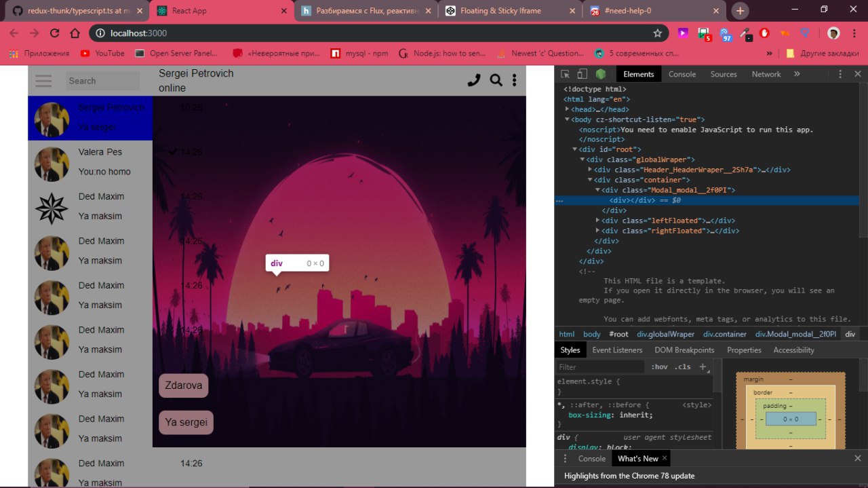Viewport: 868px width, 488px height.
Task: Expand the leftFloated div node
Action: point(597,221)
